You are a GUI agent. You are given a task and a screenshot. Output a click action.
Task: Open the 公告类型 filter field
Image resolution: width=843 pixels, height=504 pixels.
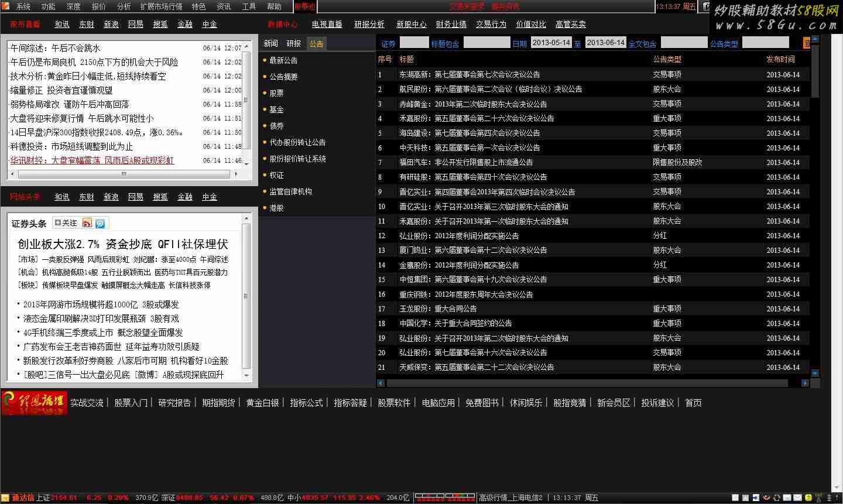[765, 43]
